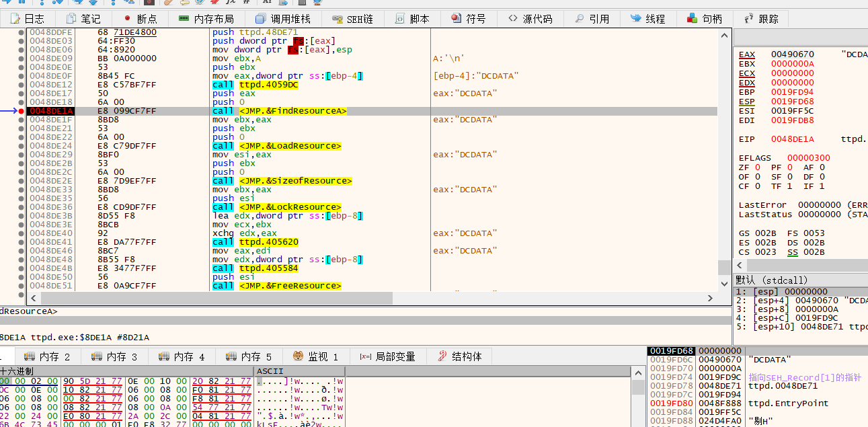Viewport: 868px width, 427px height.
Task: Open the 调用堆栈 call stack tab
Action: [283, 19]
